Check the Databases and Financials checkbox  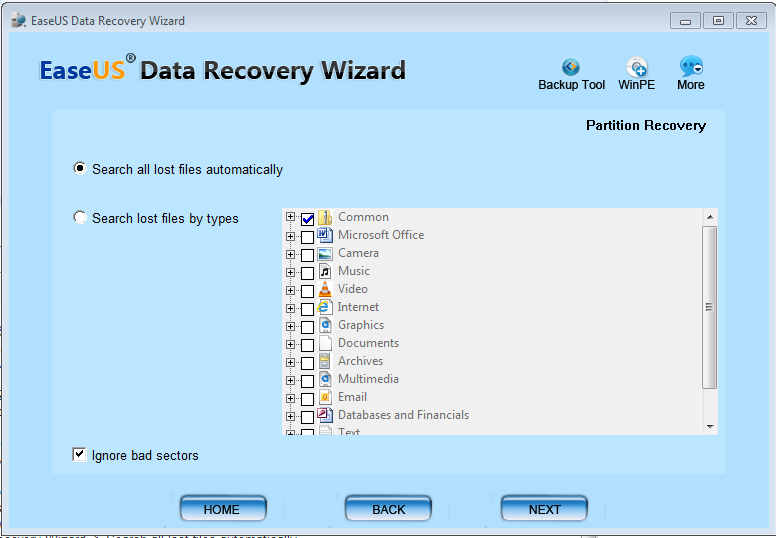point(307,417)
